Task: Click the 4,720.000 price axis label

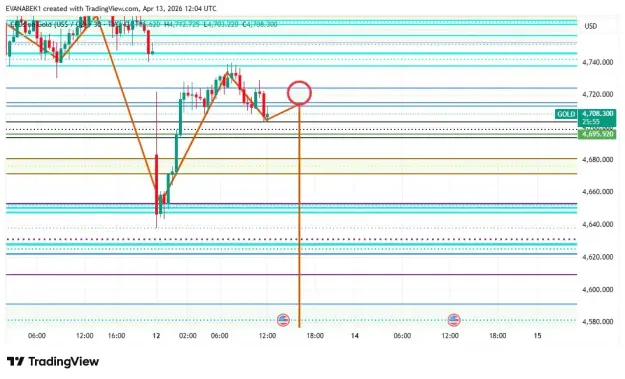Action: coord(597,94)
